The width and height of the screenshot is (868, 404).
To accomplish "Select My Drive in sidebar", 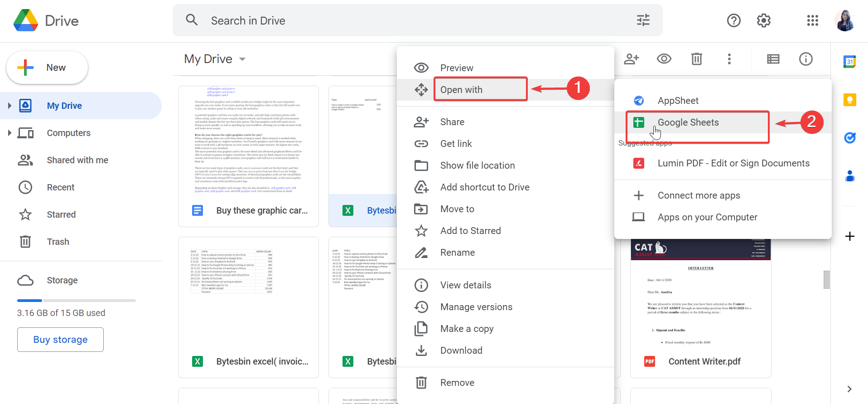I will [81, 106].
